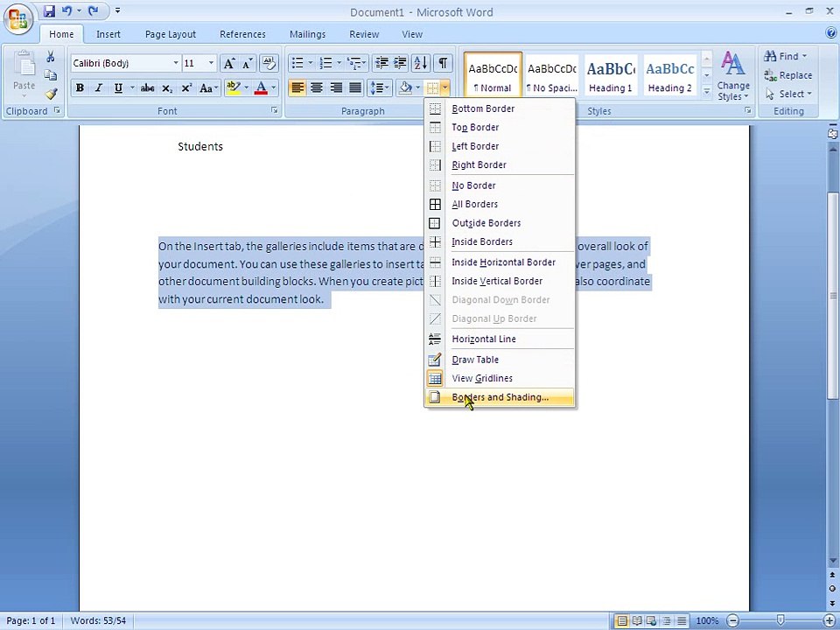This screenshot has width=840, height=630.
Task: Click the Words: 53/54 status indicator
Action: pos(98,621)
